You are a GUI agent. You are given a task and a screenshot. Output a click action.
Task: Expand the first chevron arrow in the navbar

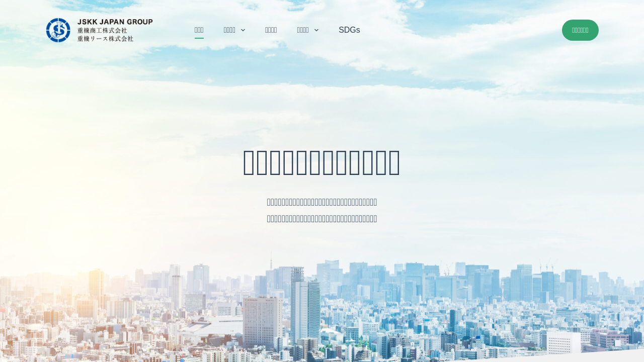click(243, 30)
